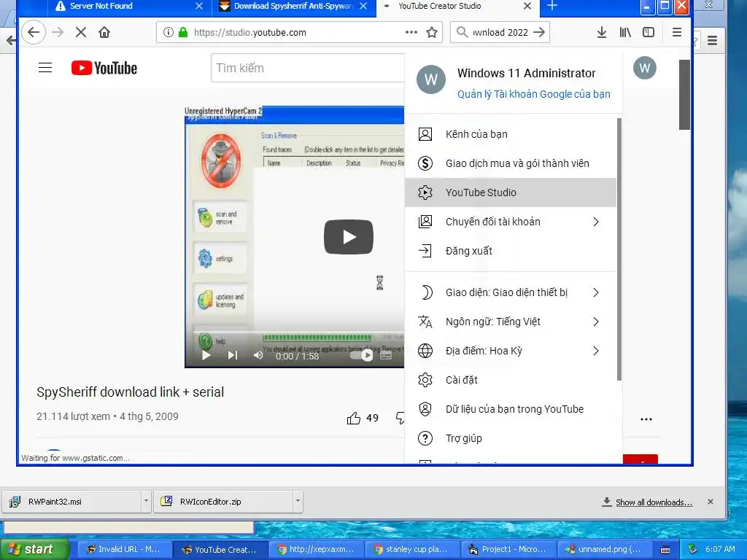
Task: Open more actions three dots below video
Action: (x=646, y=419)
